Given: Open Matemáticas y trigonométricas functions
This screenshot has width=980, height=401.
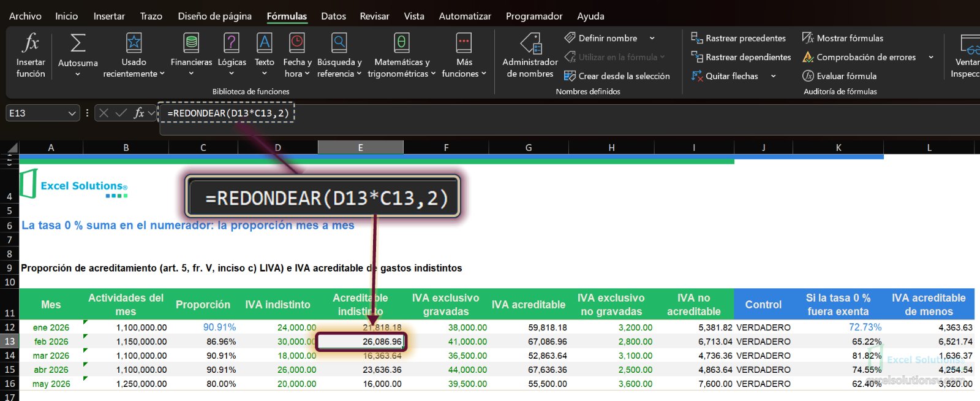Looking at the screenshot, I should 402,56.
